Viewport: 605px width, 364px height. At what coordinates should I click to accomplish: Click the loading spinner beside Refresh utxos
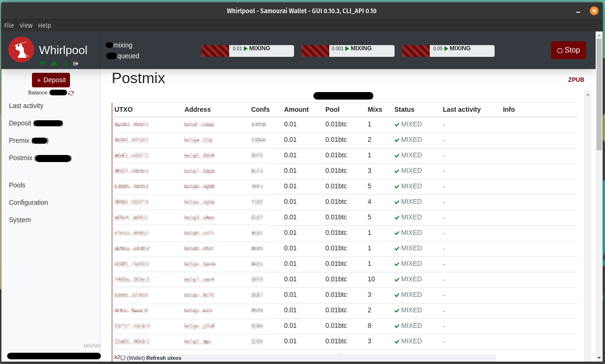(x=123, y=358)
